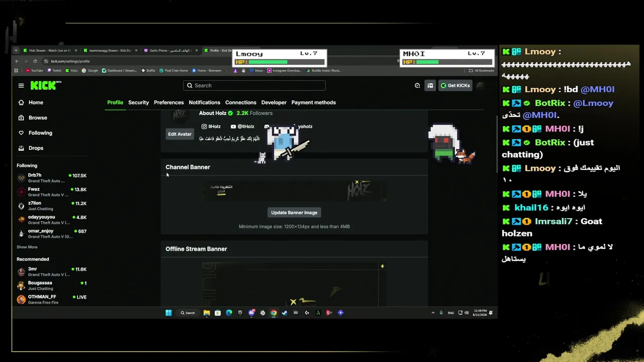Open Steam from the taskbar

[x=284, y=313]
